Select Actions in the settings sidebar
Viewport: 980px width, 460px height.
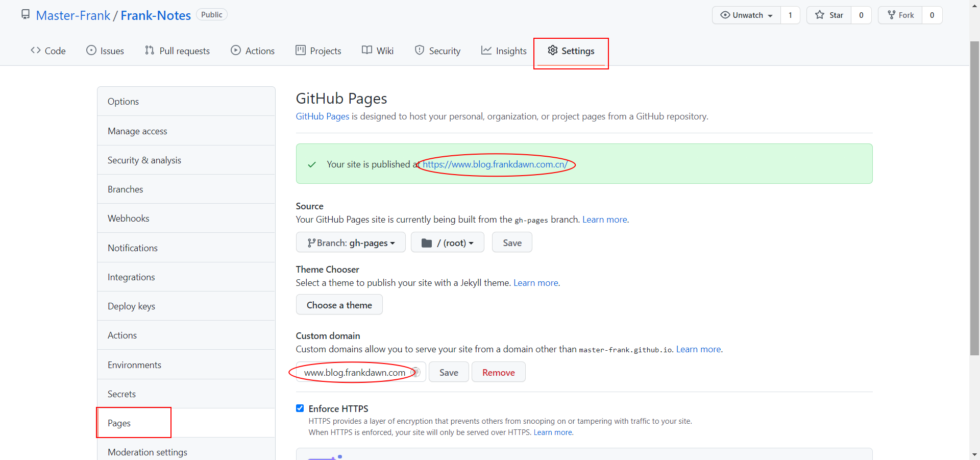(186, 335)
